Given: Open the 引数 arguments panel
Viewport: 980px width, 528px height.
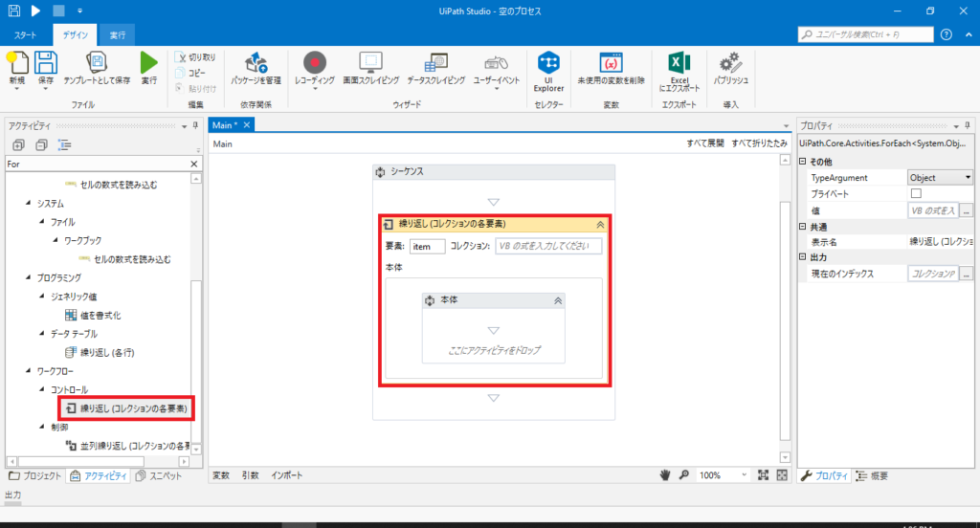Looking at the screenshot, I should 251,475.
